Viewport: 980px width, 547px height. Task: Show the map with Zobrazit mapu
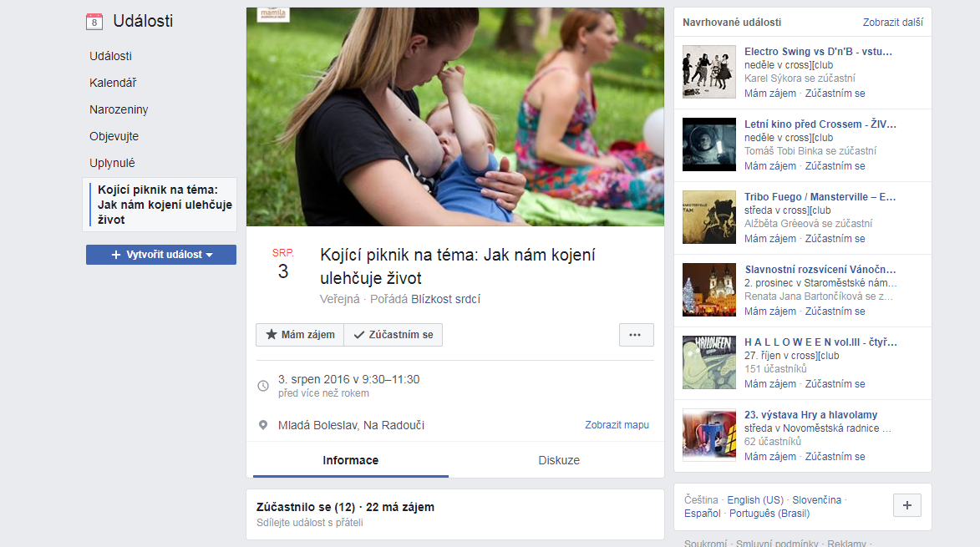[x=617, y=425]
